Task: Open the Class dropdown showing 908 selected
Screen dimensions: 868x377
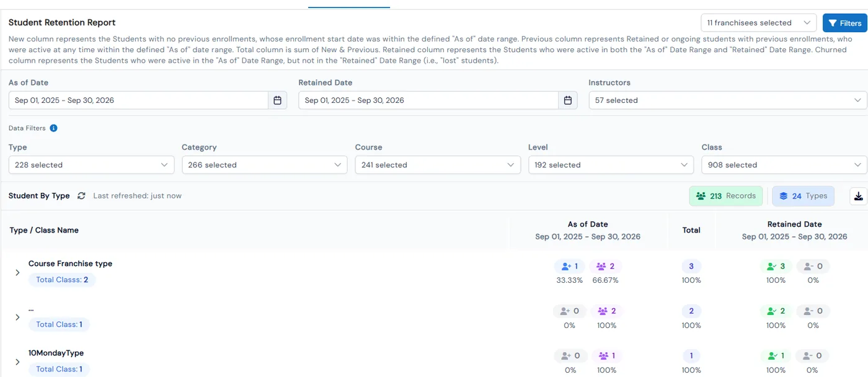Action: 784,165
